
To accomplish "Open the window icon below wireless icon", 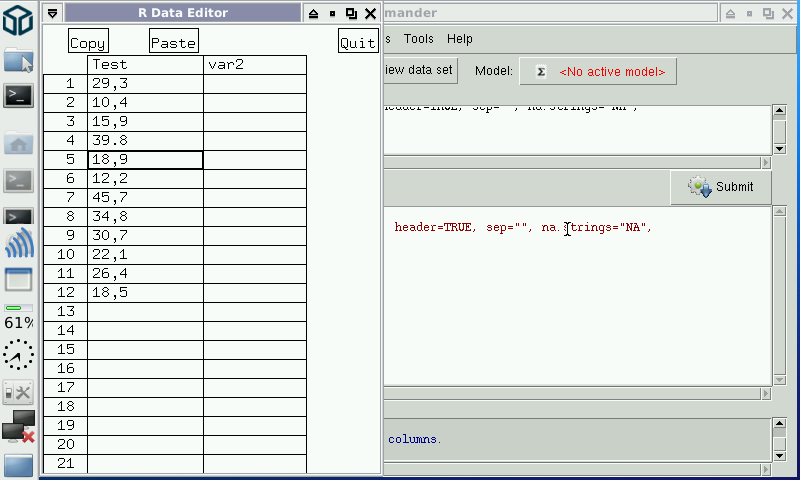I will click(x=18, y=280).
